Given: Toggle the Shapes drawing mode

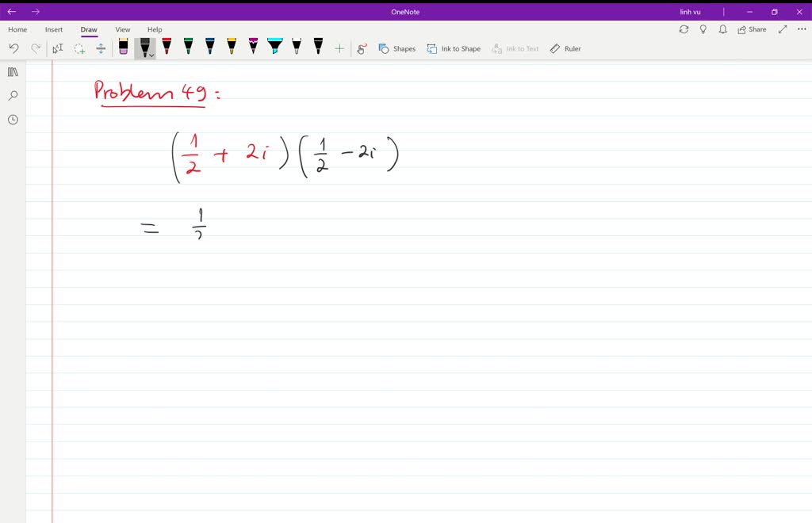Looking at the screenshot, I should [396, 48].
